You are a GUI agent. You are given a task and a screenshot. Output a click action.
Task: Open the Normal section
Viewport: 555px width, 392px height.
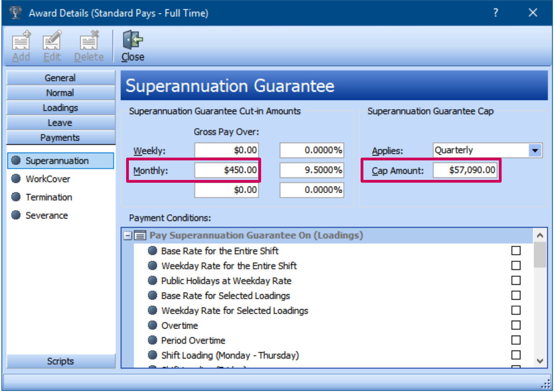(61, 93)
